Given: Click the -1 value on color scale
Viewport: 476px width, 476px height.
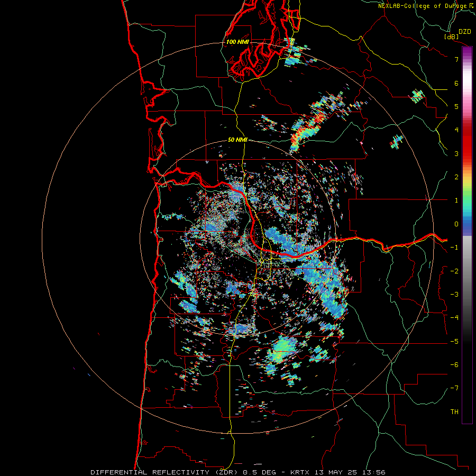Looking at the screenshot, I should click(454, 248).
